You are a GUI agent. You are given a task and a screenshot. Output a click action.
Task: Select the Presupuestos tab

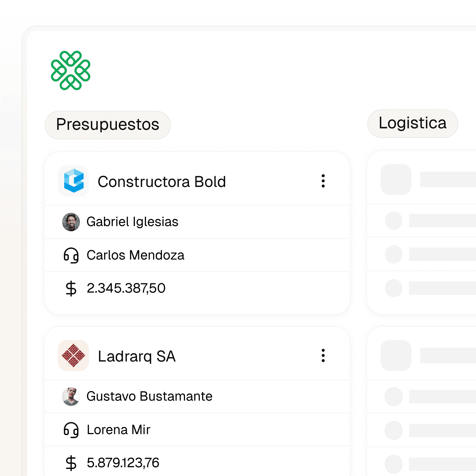tap(108, 125)
